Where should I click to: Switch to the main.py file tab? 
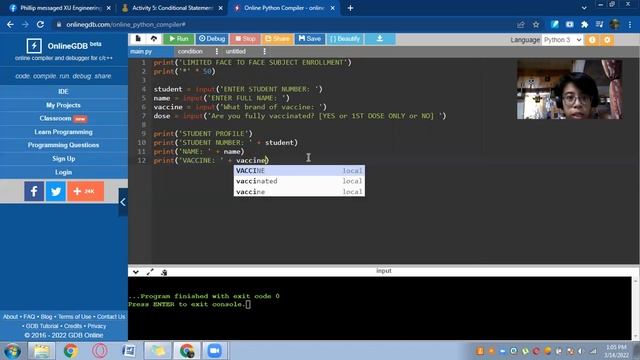141,51
